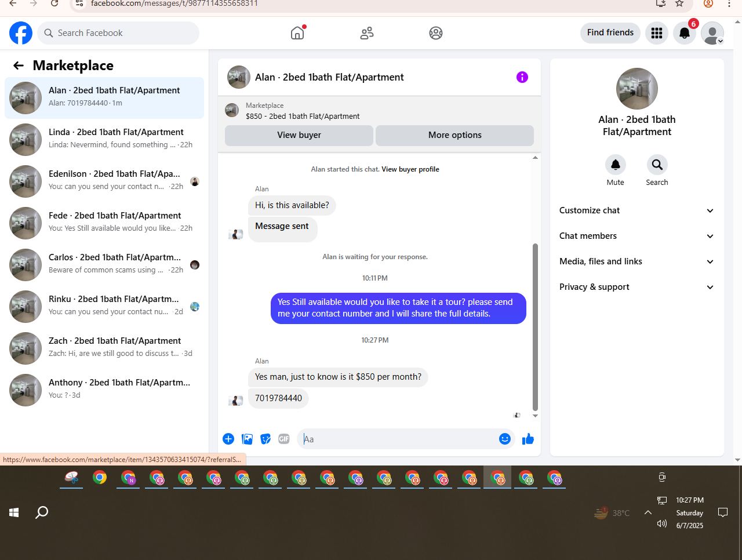Image resolution: width=742 pixels, height=560 pixels.
Task: Click the 'Hi, is this available?' message
Action: pos(292,205)
